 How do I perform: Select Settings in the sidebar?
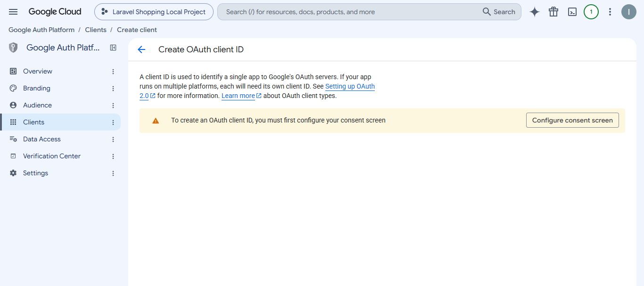60,173
